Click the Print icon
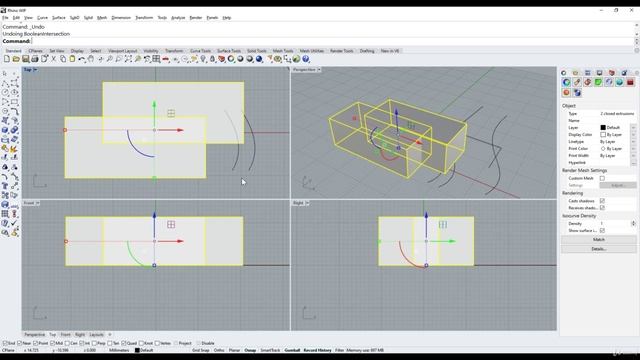The image size is (640, 360). pyautogui.click(x=35, y=59)
